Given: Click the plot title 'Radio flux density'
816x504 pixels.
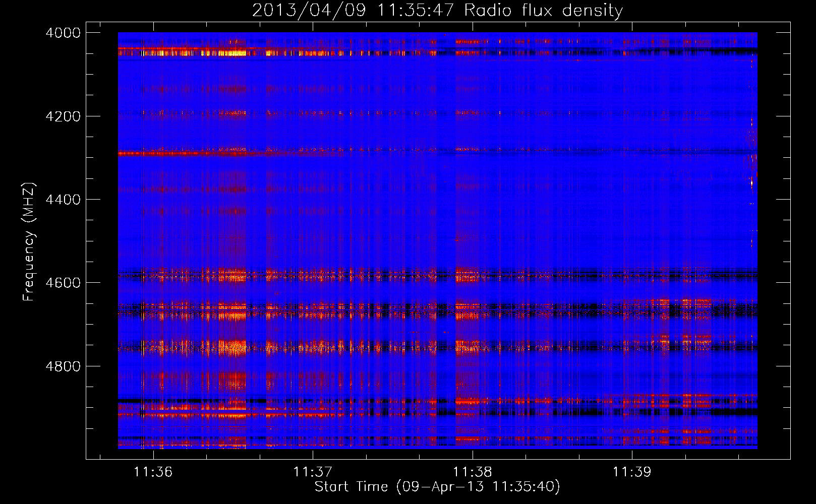Looking at the screenshot, I should (543, 10).
